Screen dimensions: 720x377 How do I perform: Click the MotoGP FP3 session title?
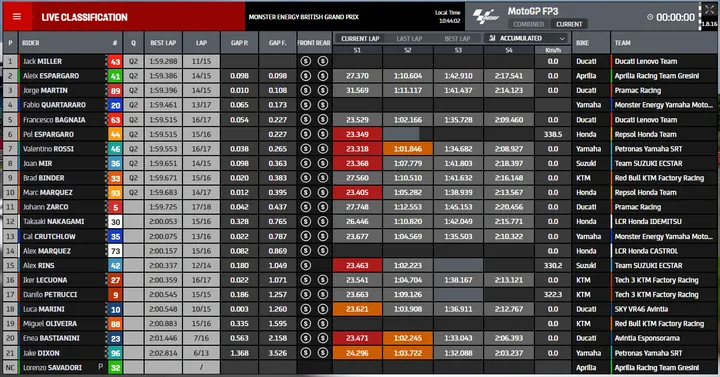[533, 11]
